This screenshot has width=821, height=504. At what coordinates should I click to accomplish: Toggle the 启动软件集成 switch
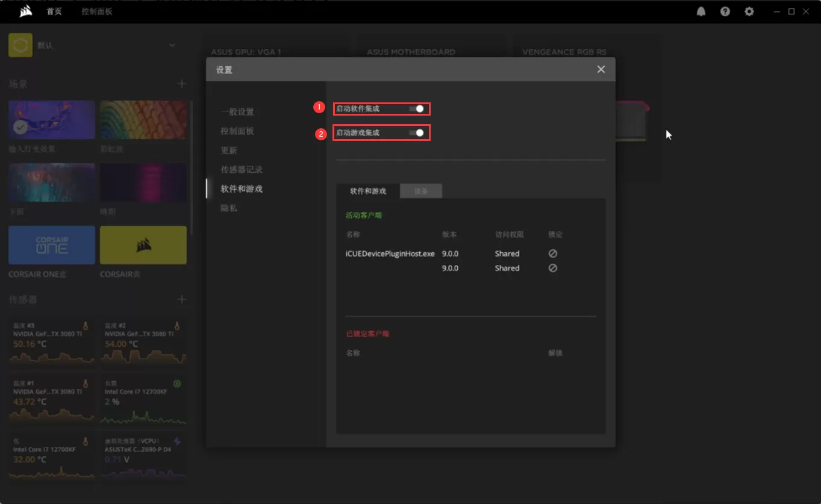coord(417,109)
